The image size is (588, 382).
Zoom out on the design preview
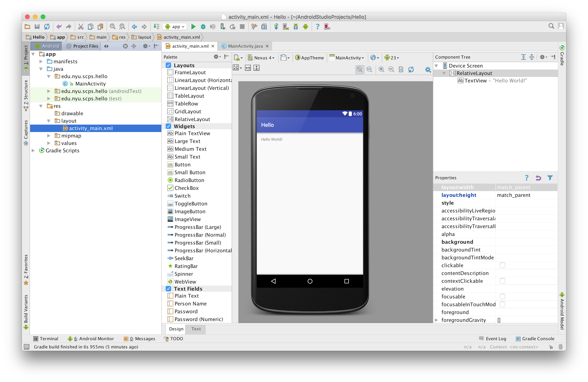(391, 69)
